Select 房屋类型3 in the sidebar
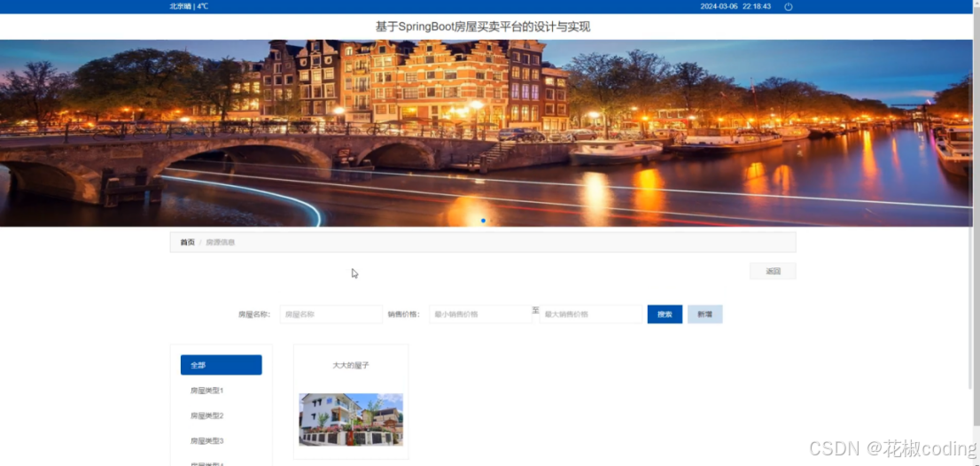The height and width of the screenshot is (466, 980). click(206, 441)
